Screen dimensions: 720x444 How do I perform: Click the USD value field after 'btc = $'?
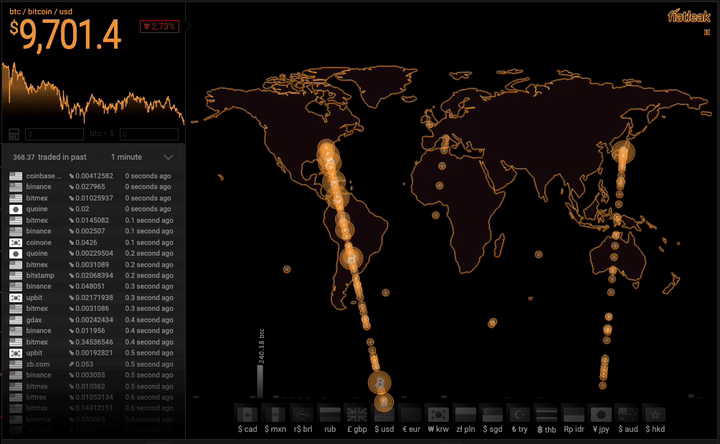pyautogui.click(x=150, y=134)
